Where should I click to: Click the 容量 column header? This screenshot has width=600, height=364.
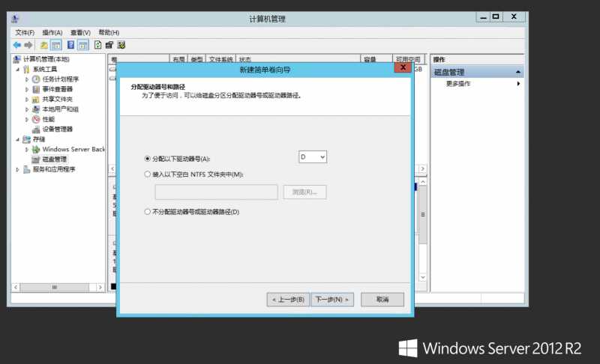(x=376, y=59)
